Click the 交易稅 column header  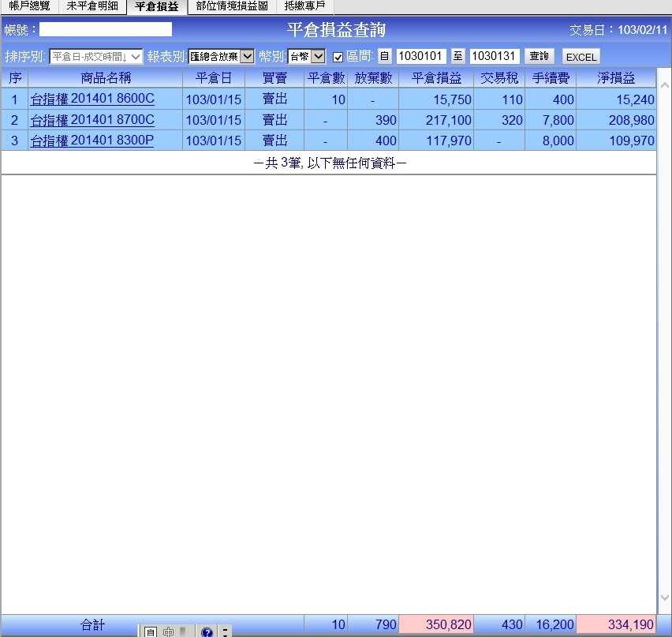pyautogui.click(x=498, y=77)
